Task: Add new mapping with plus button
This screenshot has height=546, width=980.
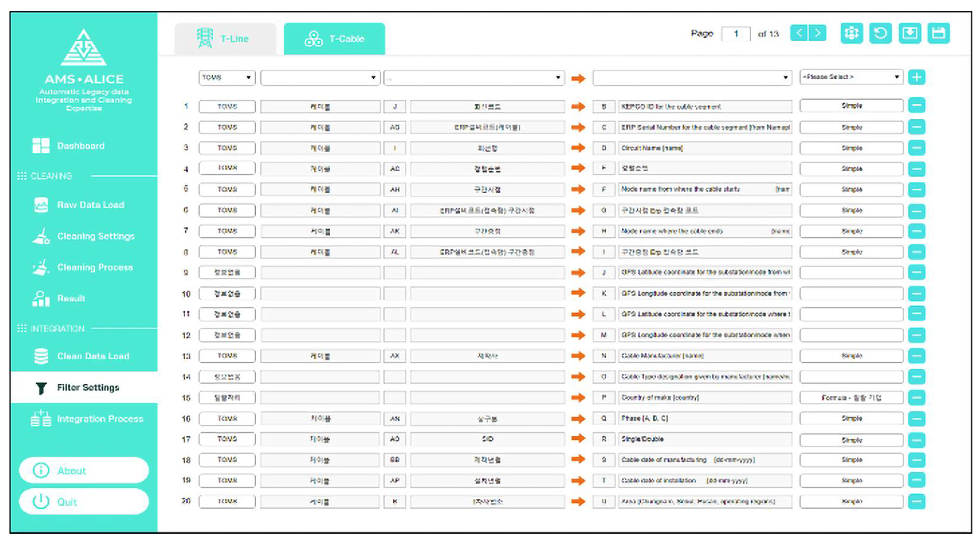Action: coord(917,77)
